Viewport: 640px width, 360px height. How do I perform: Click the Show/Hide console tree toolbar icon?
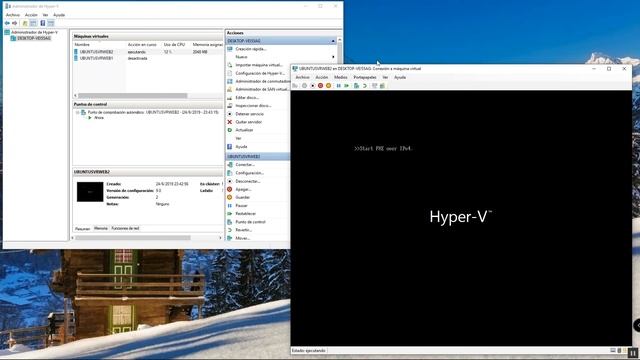coord(33,23)
